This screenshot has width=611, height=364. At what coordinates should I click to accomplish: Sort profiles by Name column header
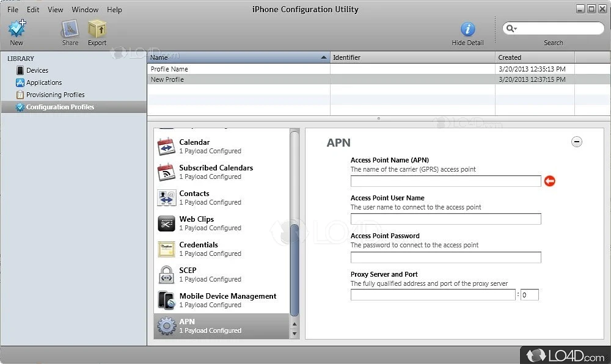238,57
